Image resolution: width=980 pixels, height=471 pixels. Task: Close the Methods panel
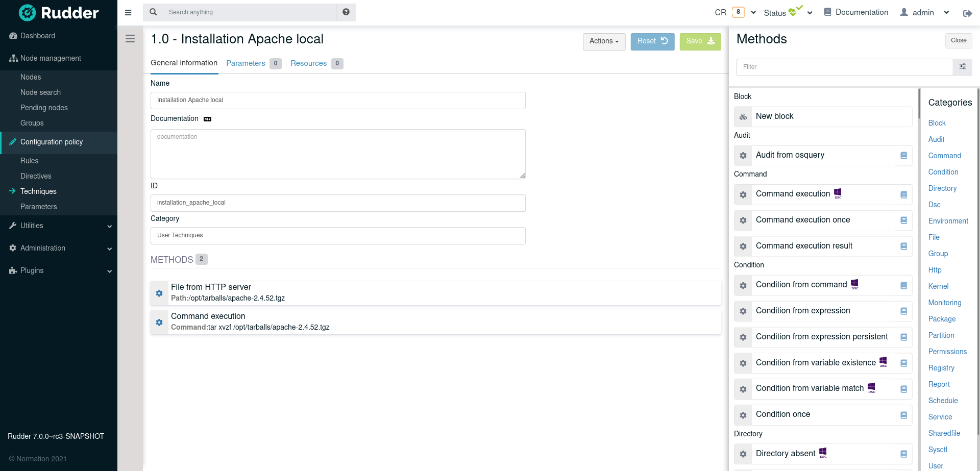click(x=958, y=40)
